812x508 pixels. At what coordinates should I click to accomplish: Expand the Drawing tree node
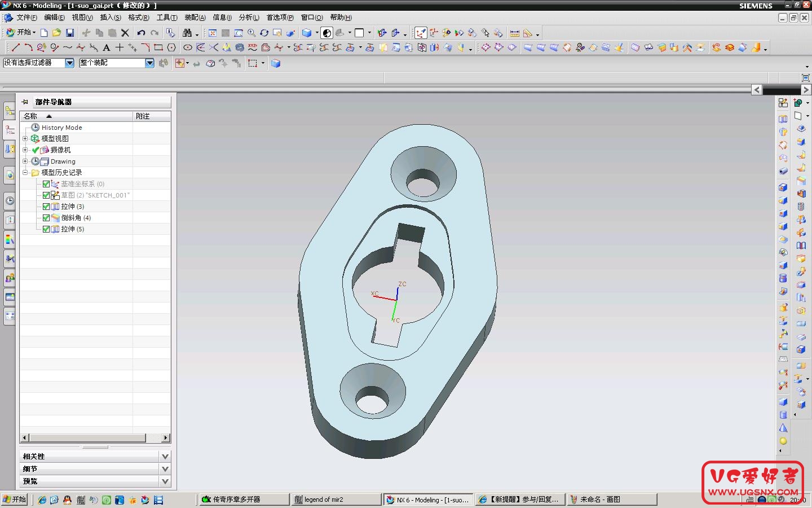25,161
